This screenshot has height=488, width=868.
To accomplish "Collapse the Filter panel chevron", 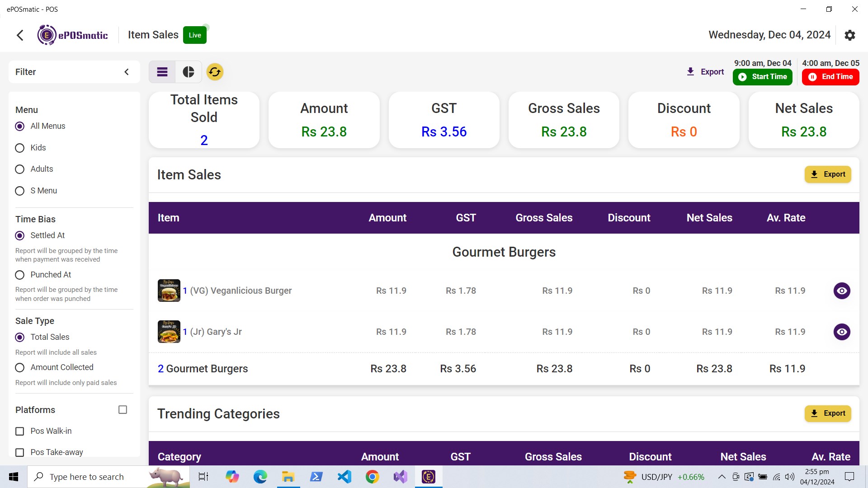I will tap(127, 72).
